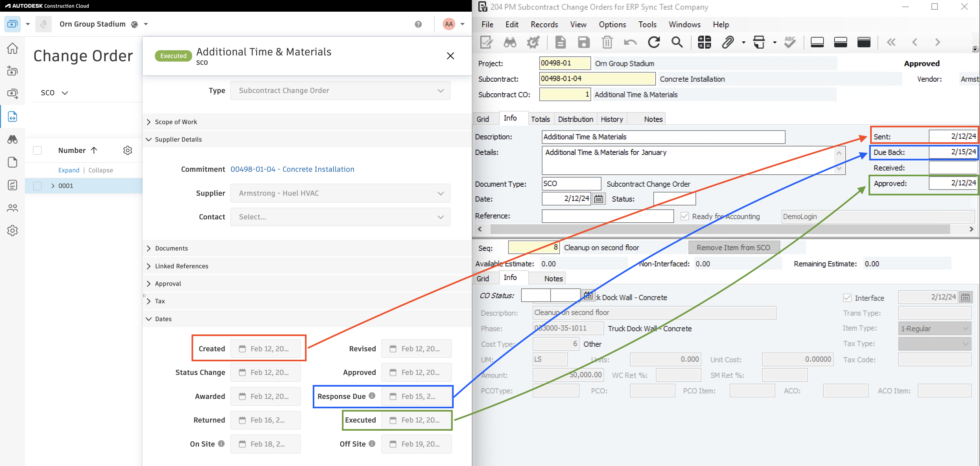Open calendar picker beside the Date field
The image size is (980, 466).
(599, 199)
